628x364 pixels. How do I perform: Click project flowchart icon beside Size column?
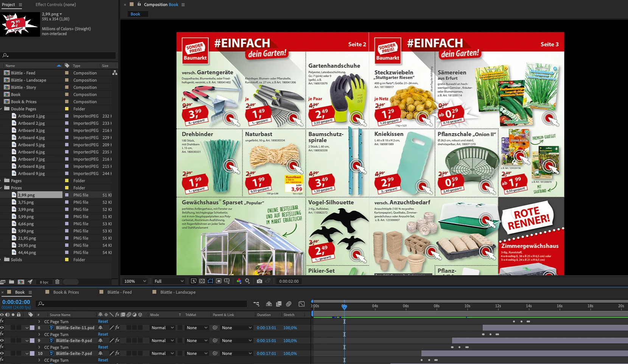[x=115, y=73]
